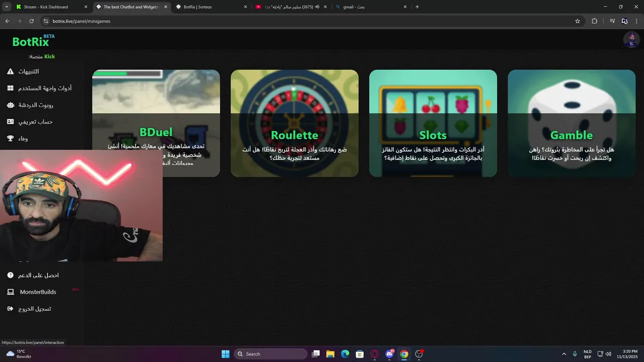644x362 pixels.
Task: Open the Chrome profile avatar in toolbar
Action: tap(624, 21)
